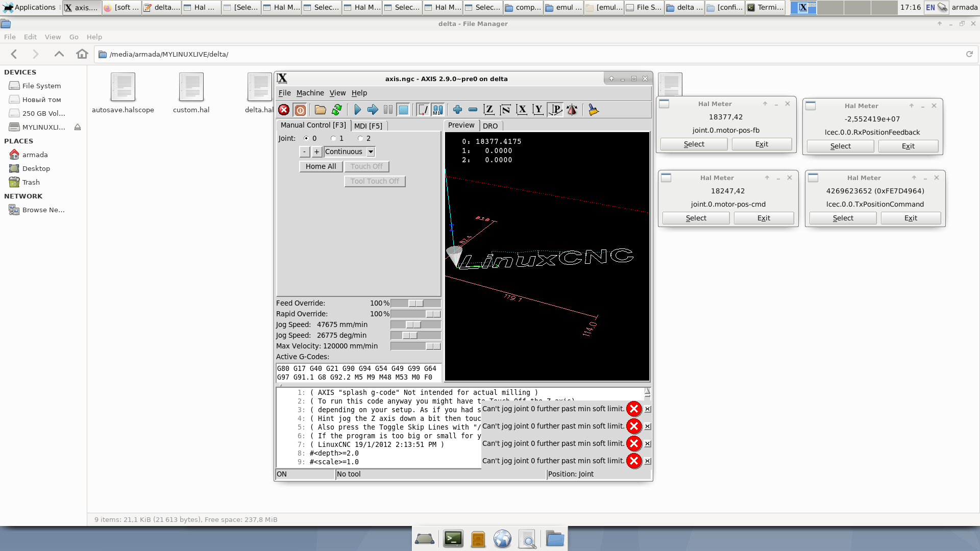Screen dimensions: 980x551
Task: Switch preview to Z top view
Action: coord(489,110)
